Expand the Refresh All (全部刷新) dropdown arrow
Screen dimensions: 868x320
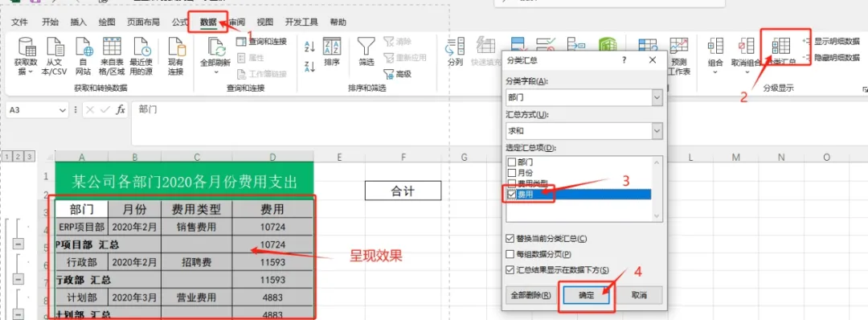point(216,72)
